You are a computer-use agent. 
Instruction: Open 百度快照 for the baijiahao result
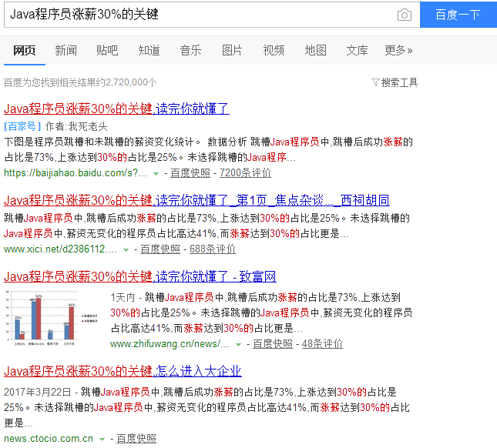click(190, 173)
